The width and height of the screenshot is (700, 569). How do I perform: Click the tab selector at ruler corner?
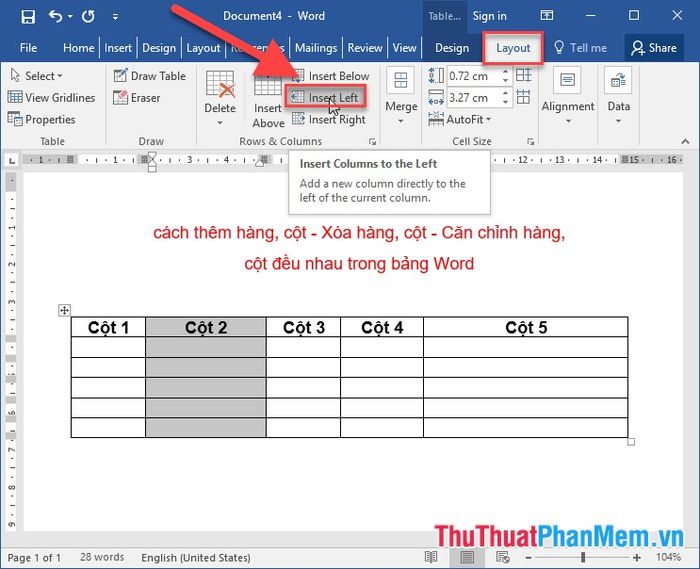pyautogui.click(x=12, y=160)
